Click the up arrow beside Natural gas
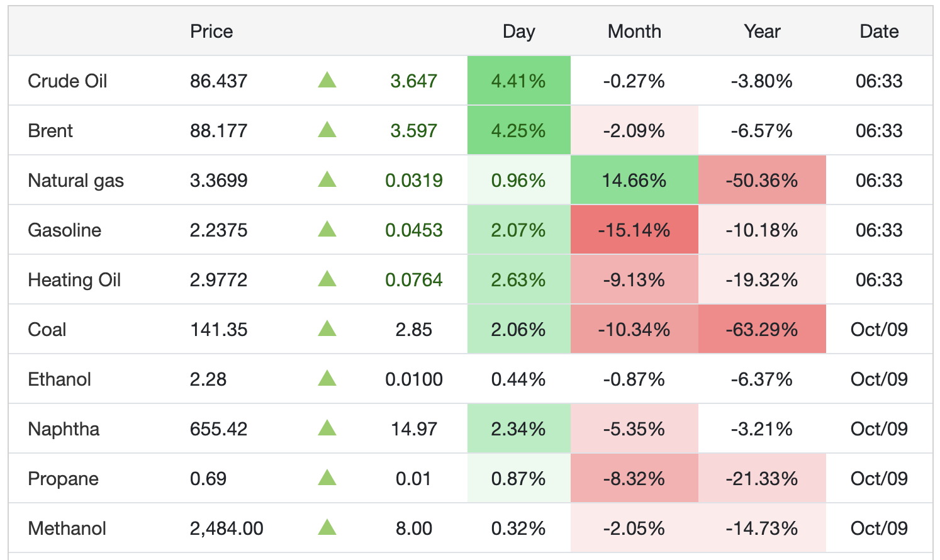The image size is (940, 560). pyautogui.click(x=327, y=179)
